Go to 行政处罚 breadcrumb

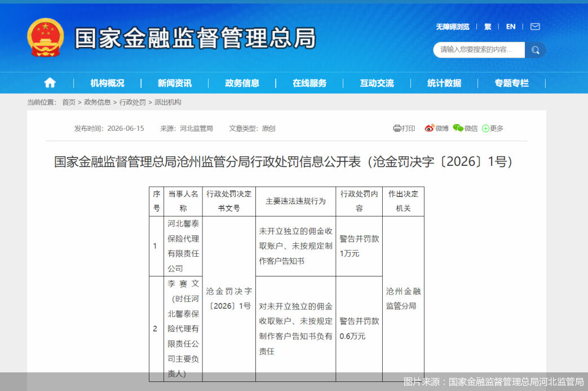(132, 102)
